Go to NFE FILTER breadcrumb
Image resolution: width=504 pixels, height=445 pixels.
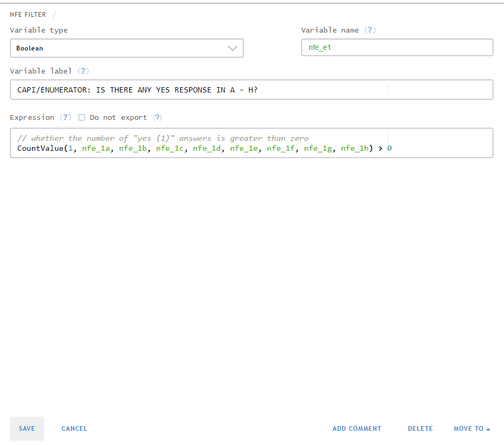pyautogui.click(x=28, y=15)
